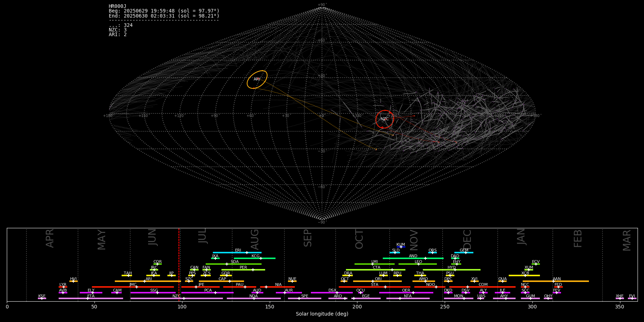Click the 'NZC: 3' count in header
644x322 pixels.
click(x=118, y=30)
